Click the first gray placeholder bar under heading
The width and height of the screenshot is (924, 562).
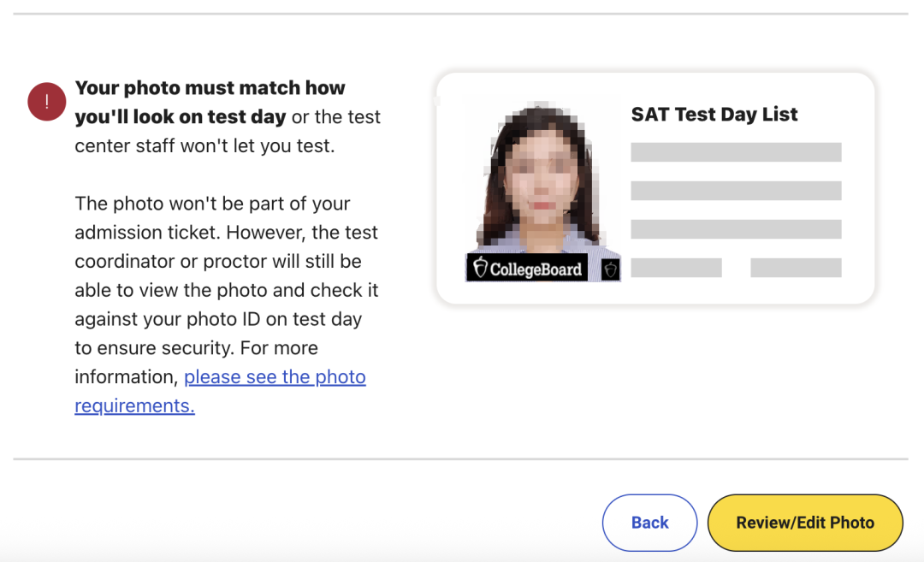[736, 152]
